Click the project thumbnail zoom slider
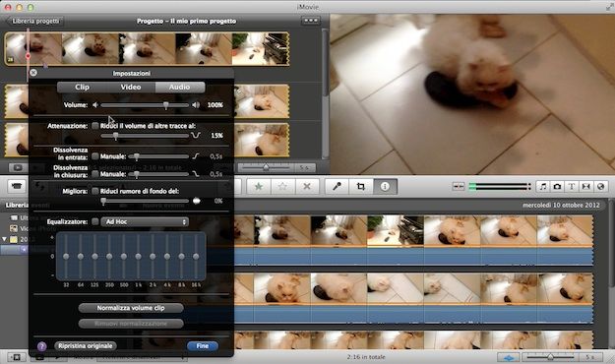615x364 pixels. click(x=266, y=168)
